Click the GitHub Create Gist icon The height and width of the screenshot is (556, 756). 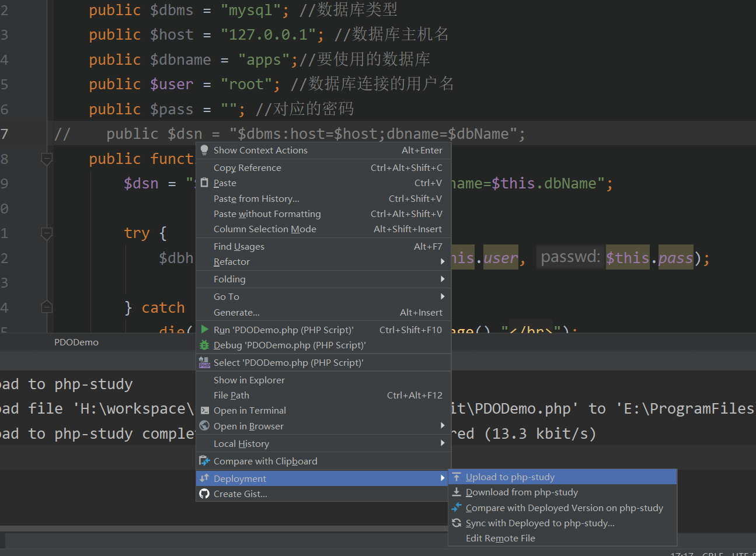coord(204,494)
